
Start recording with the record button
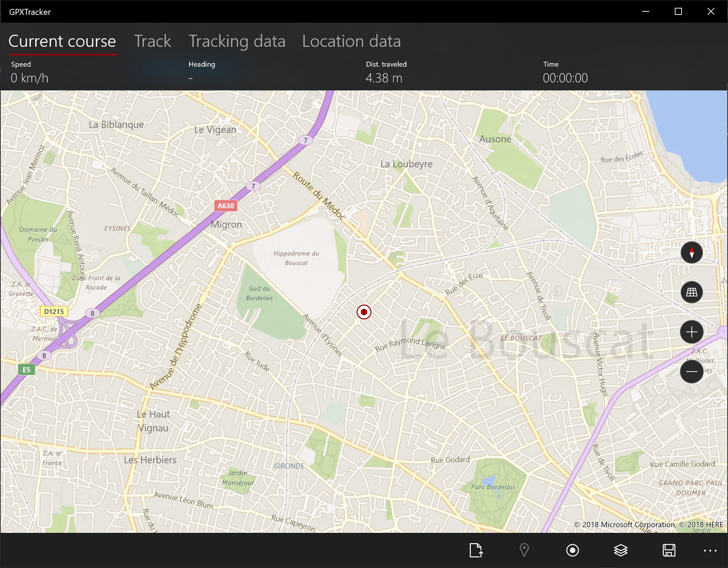click(x=572, y=550)
